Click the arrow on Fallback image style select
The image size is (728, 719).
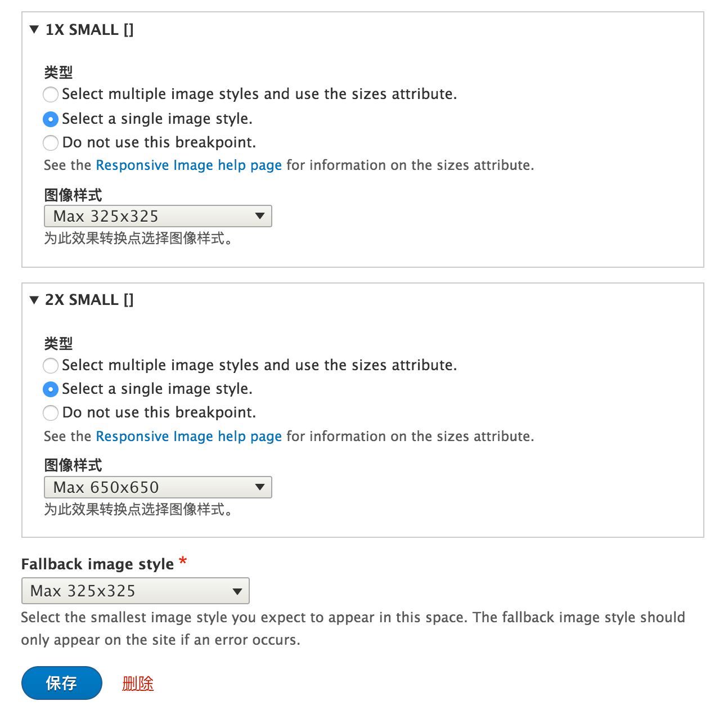(237, 591)
